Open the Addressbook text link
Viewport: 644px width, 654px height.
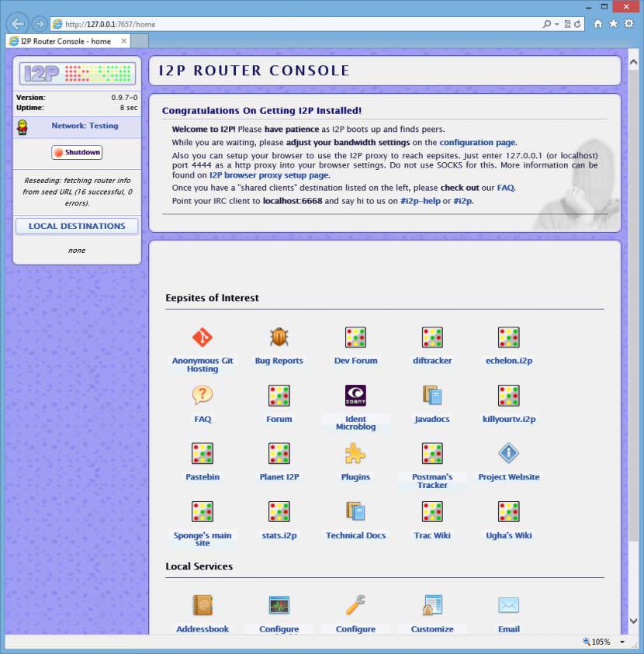point(203,629)
